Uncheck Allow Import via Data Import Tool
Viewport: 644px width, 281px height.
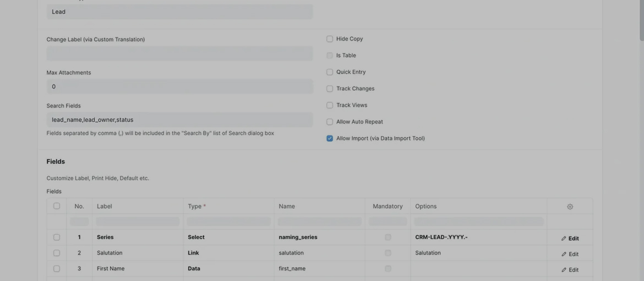click(330, 138)
